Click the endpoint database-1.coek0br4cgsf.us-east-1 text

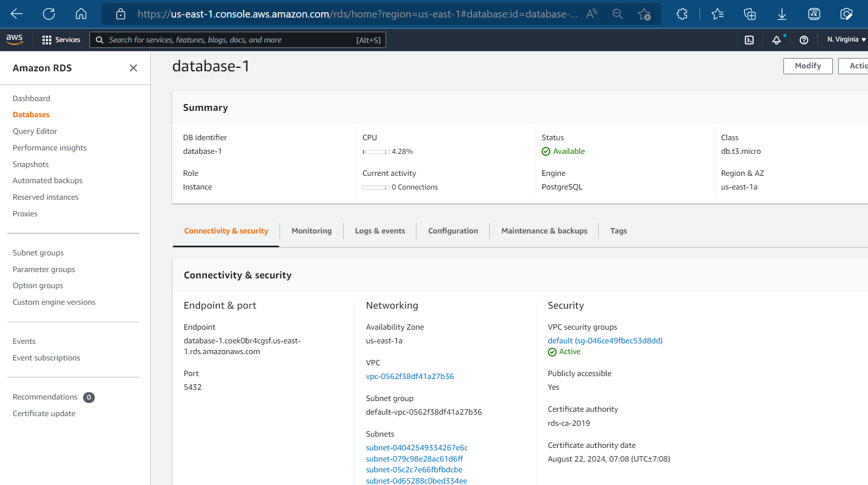tap(242, 346)
